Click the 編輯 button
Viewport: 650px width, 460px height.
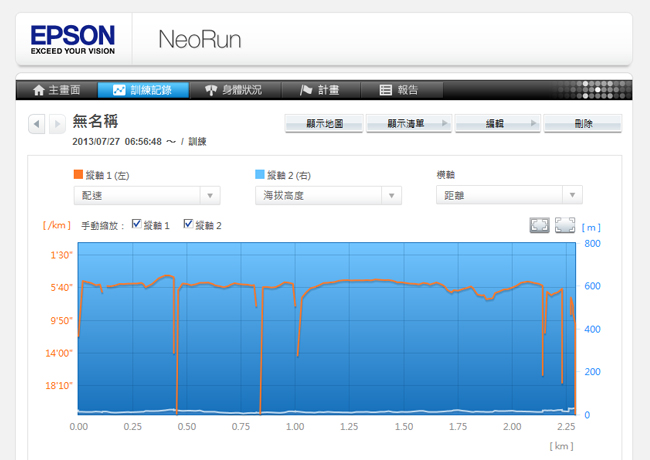point(497,123)
